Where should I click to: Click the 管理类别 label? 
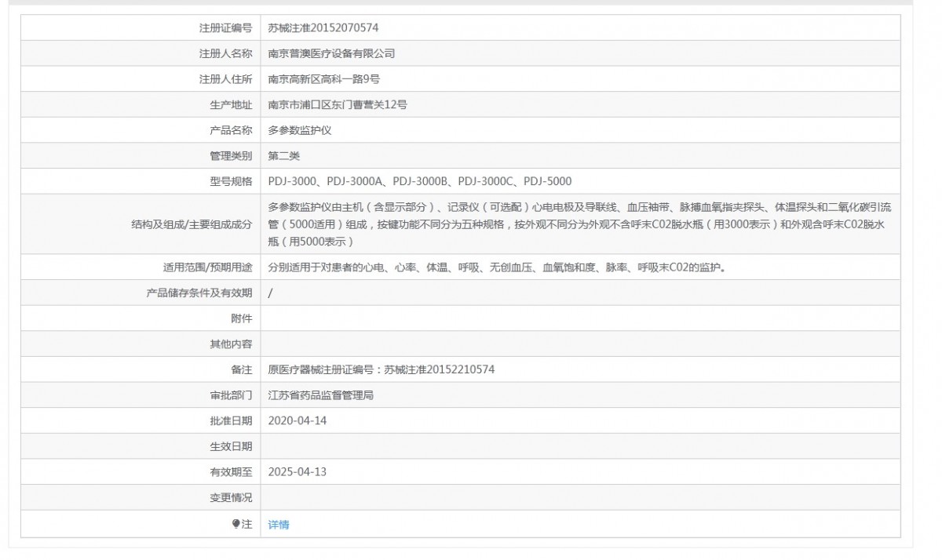[x=231, y=156]
